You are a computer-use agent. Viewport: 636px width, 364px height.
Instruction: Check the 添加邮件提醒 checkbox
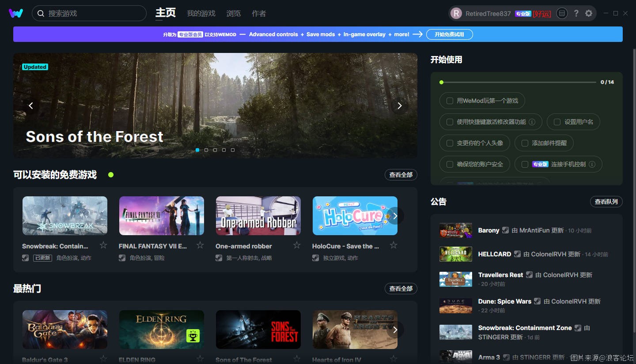tap(525, 143)
